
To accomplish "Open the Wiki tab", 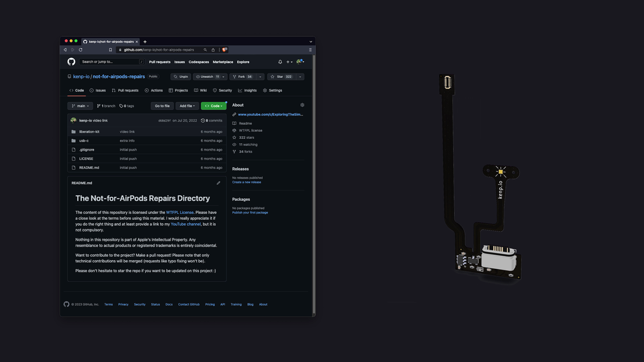I will 200,91.
